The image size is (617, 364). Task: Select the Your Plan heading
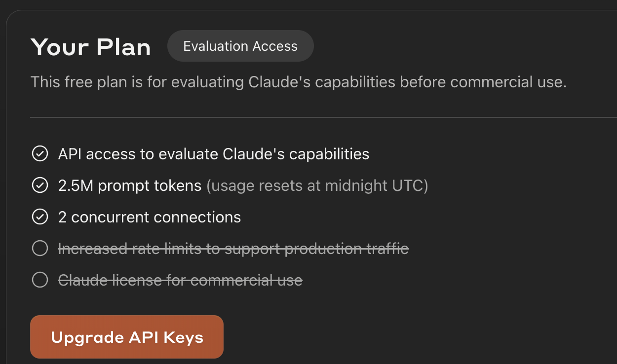pos(91,47)
